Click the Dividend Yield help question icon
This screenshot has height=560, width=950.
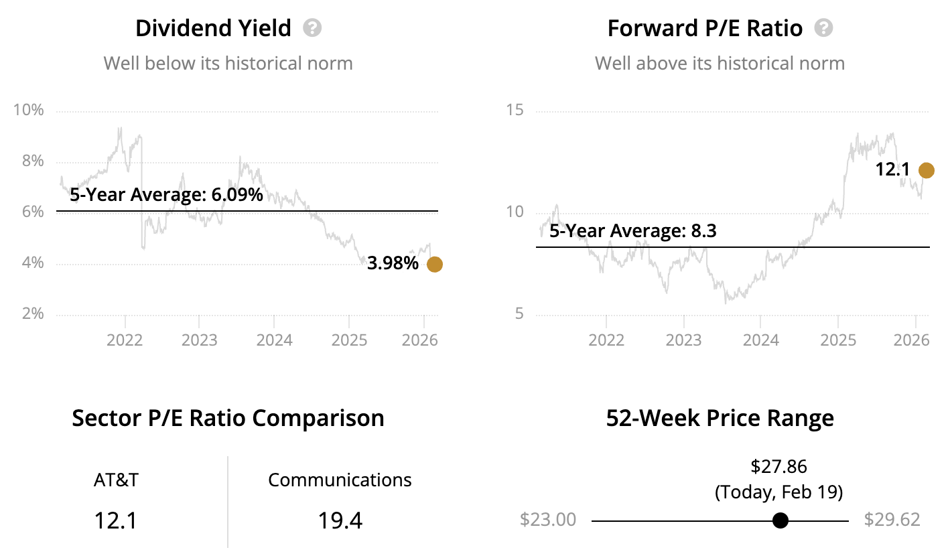pos(312,28)
